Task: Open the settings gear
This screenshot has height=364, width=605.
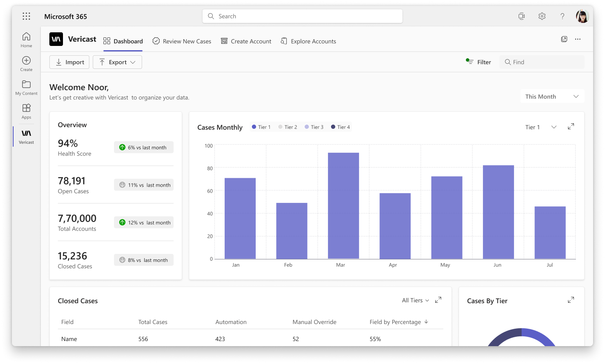Action: pyautogui.click(x=542, y=16)
